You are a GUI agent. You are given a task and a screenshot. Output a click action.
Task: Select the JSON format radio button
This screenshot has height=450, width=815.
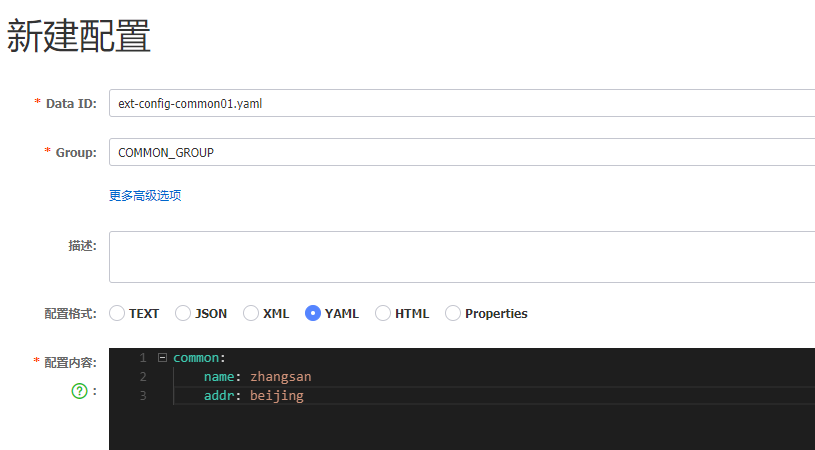(x=183, y=313)
